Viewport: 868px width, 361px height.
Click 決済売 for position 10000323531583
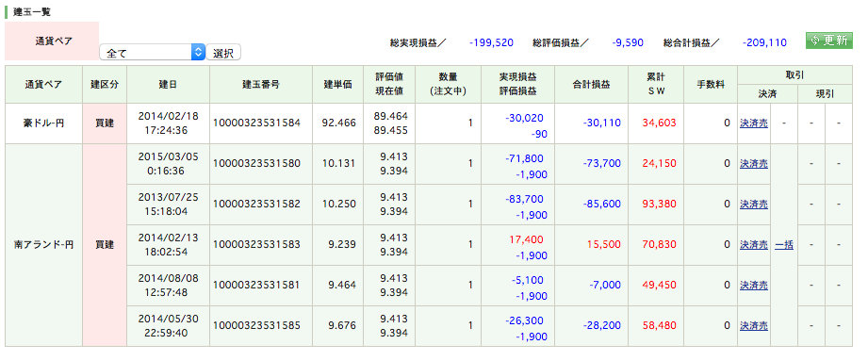pos(754,245)
